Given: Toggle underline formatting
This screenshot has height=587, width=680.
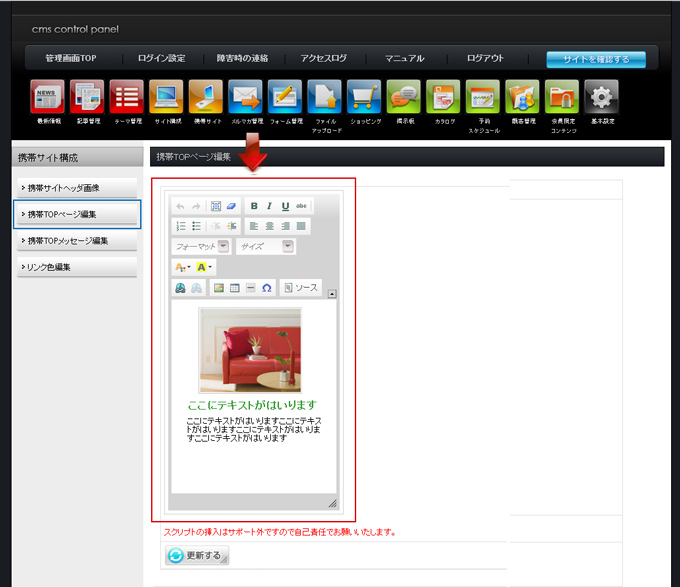Looking at the screenshot, I should tap(285, 206).
